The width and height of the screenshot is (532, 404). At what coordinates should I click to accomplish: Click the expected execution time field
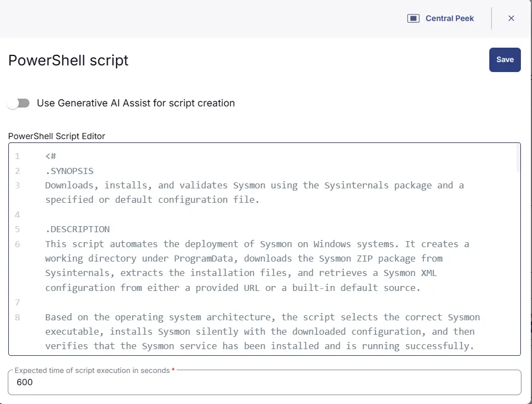tap(265, 382)
